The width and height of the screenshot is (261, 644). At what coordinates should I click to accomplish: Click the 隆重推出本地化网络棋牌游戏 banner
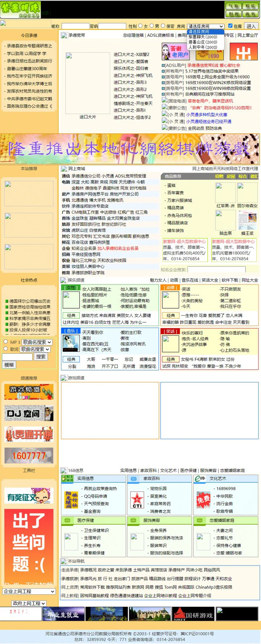point(130,149)
